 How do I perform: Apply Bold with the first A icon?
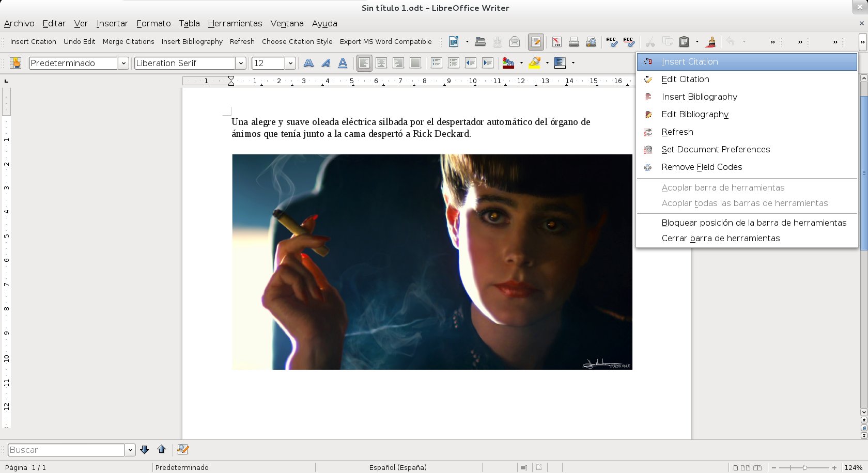coord(308,63)
